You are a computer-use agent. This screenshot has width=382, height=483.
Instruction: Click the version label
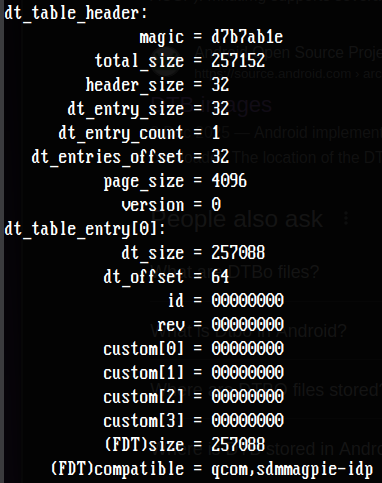(153, 205)
